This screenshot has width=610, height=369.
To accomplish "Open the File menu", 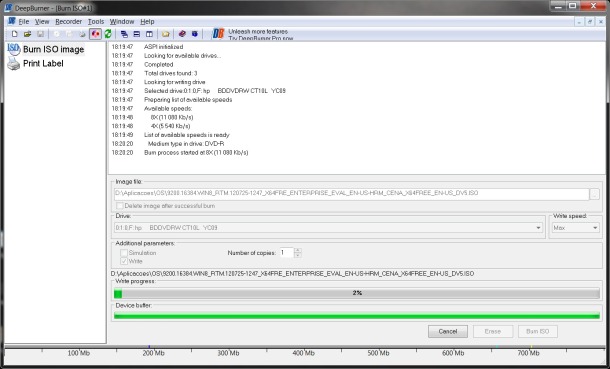I will click(x=24, y=22).
